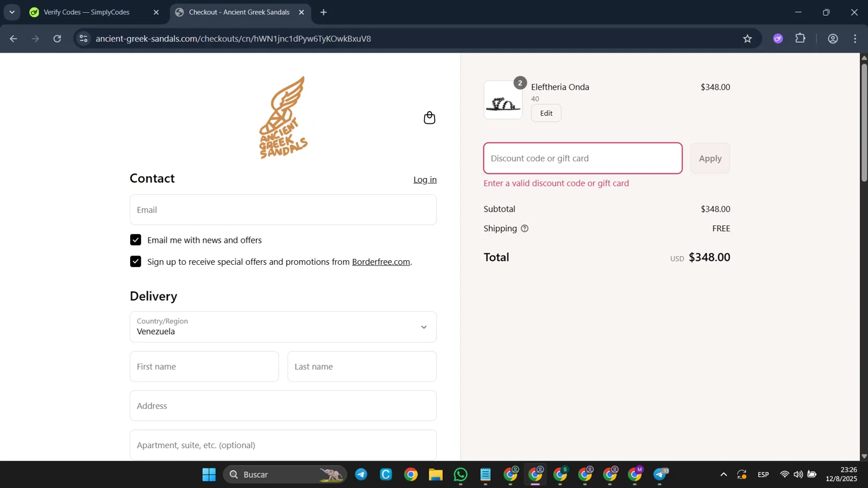Uncheck Borderfree special offers signup checkbox
The height and width of the screenshot is (488, 868).
click(135, 262)
